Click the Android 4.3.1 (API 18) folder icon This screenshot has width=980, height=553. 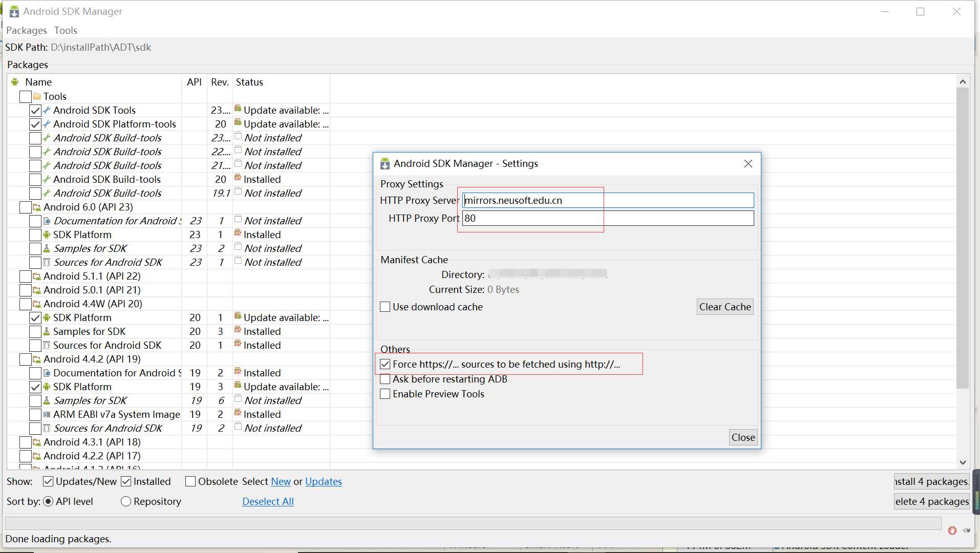(x=37, y=442)
